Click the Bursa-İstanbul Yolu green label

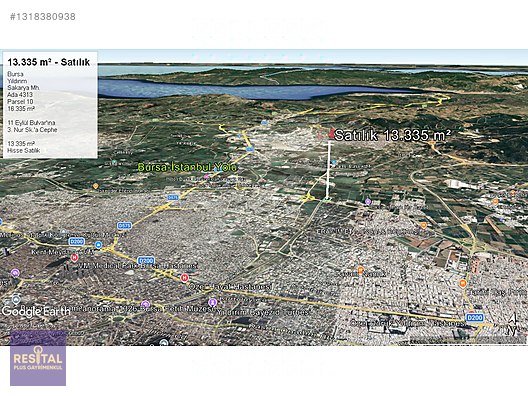coord(187,167)
